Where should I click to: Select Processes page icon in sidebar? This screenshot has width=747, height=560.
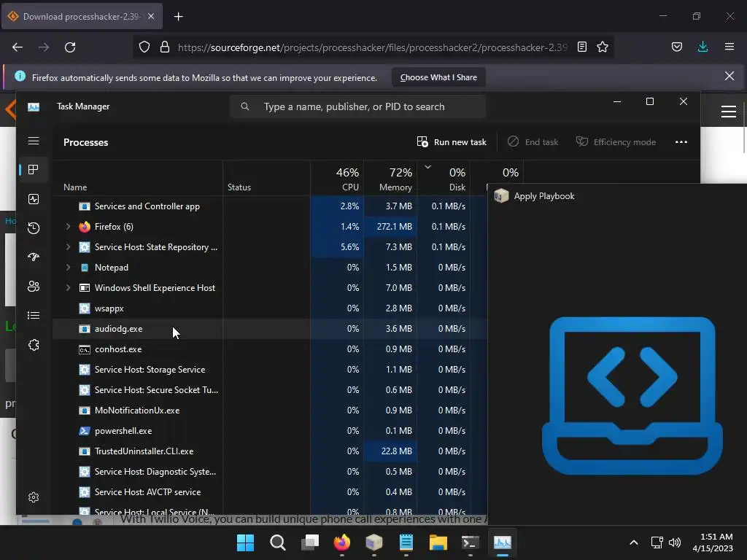[34, 169]
